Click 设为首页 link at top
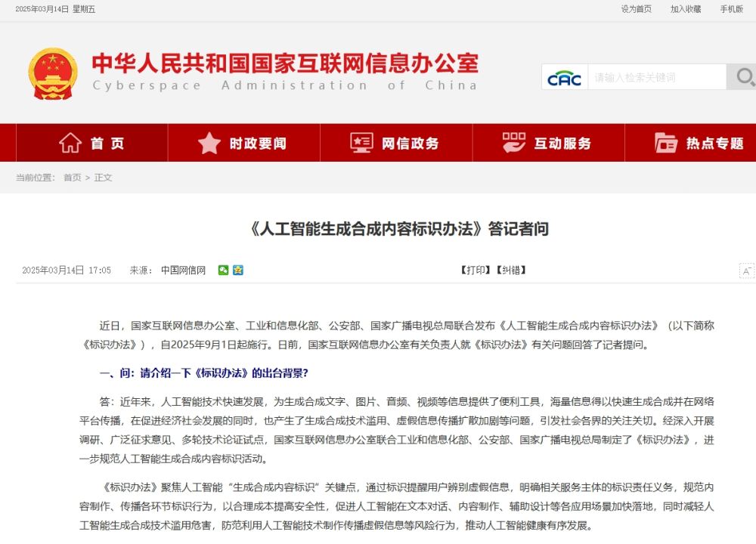This screenshot has height=544, width=756. 636,9
